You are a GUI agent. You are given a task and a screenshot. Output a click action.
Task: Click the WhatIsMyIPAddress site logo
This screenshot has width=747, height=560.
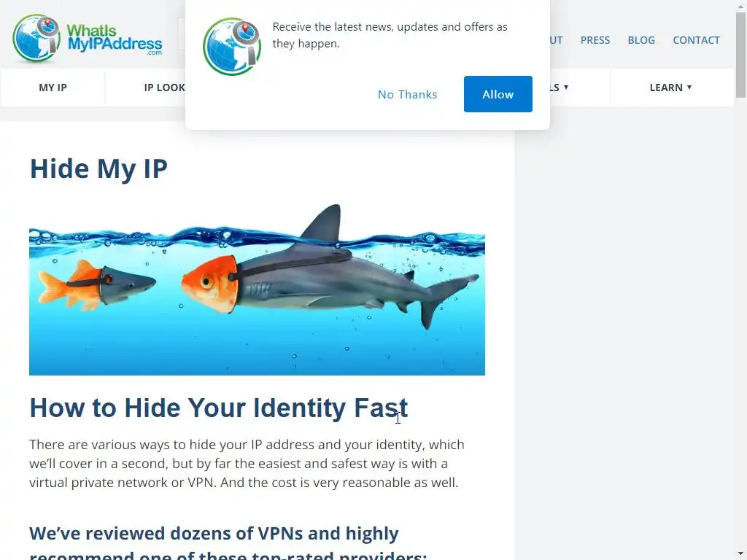click(88, 39)
